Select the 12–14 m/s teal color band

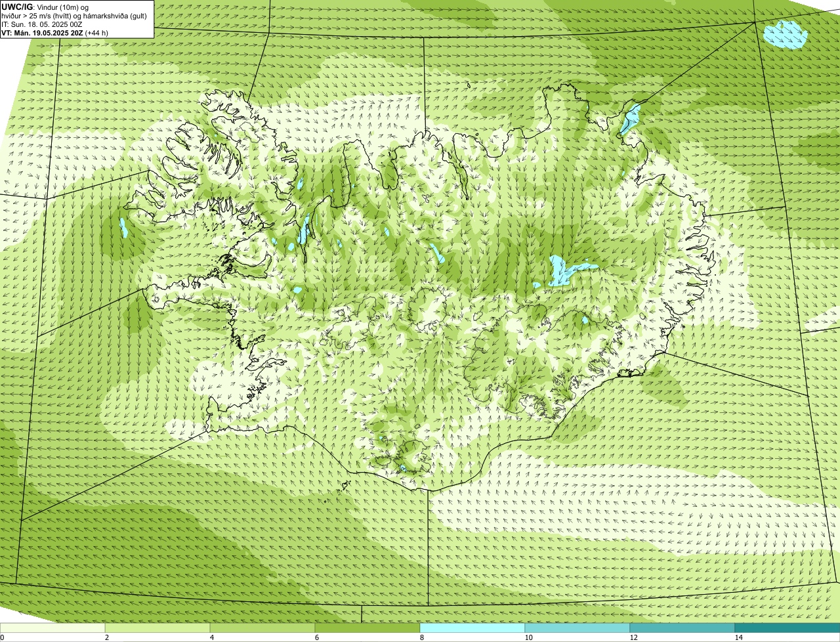(x=682, y=628)
